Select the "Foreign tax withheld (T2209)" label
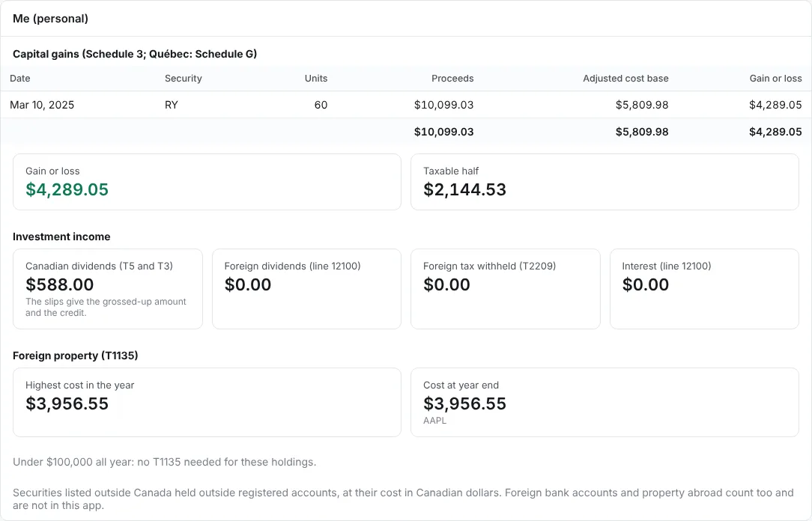The height and width of the screenshot is (521, 812). click(489, 266)
